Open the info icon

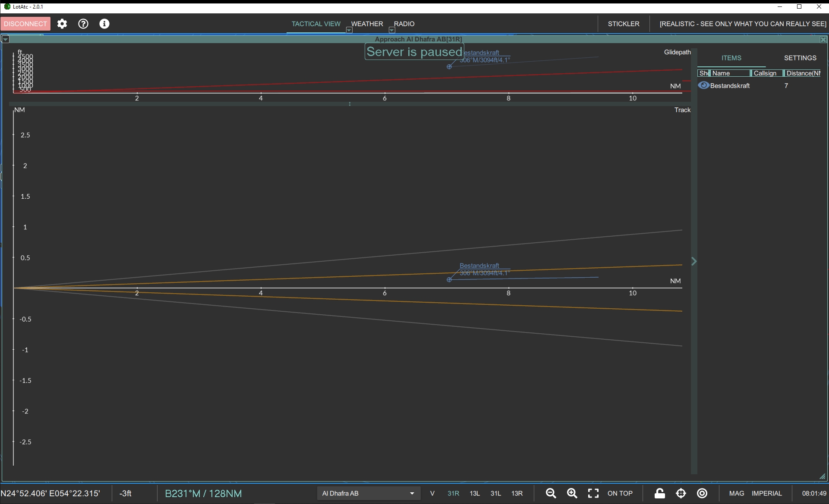(x=104, y=24)
